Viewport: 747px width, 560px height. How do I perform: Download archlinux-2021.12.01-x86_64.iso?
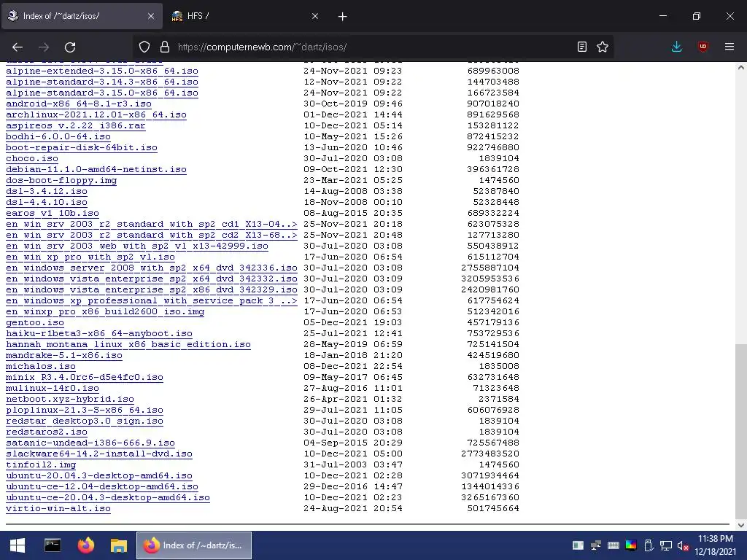pyautogui.click(x=96, y=114)
